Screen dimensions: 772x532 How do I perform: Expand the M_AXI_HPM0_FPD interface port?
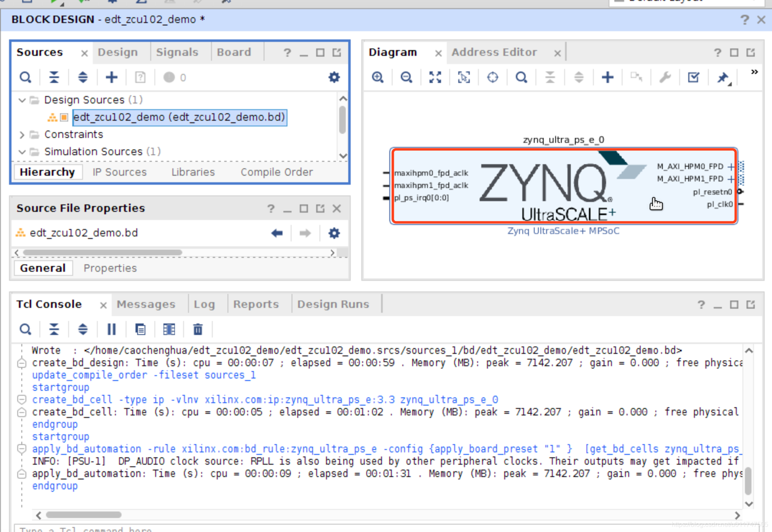pos(731,167)
